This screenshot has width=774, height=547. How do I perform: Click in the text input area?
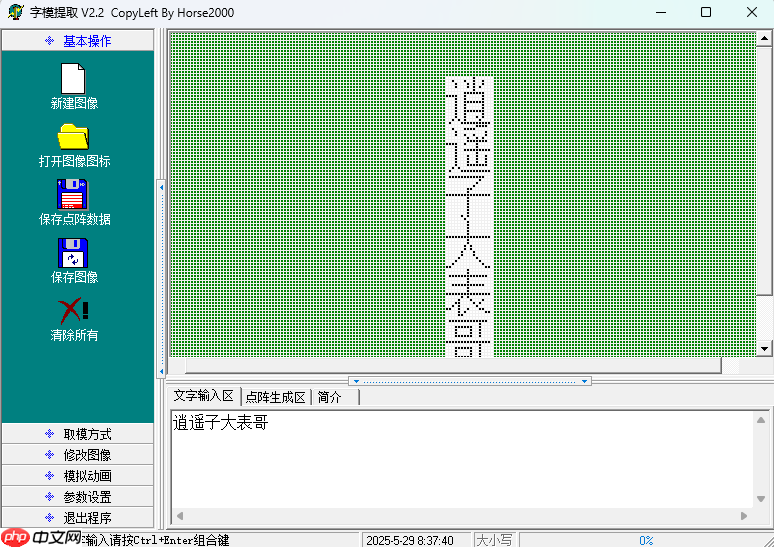pyautogui.click(x=460, y=460)
